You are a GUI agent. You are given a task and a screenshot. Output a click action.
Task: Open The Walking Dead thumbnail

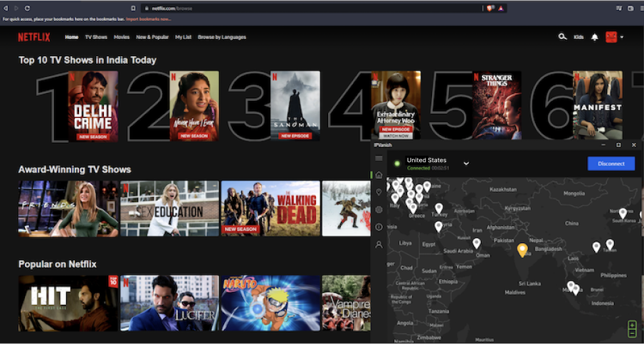coord(270,209)
